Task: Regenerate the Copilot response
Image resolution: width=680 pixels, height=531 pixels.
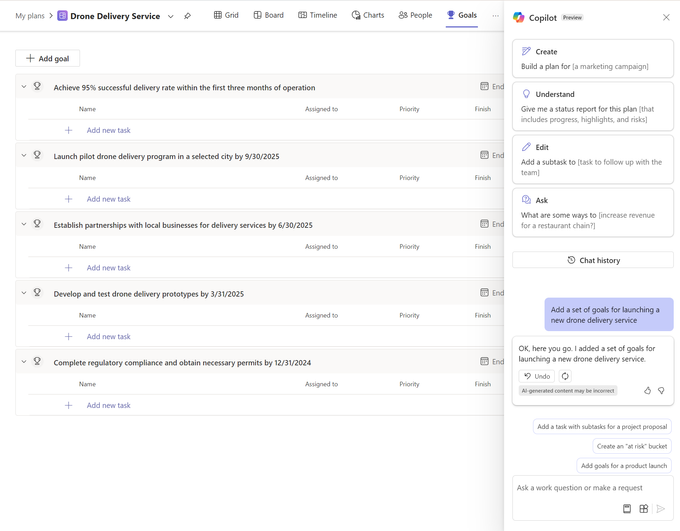Action: (565, 376)
